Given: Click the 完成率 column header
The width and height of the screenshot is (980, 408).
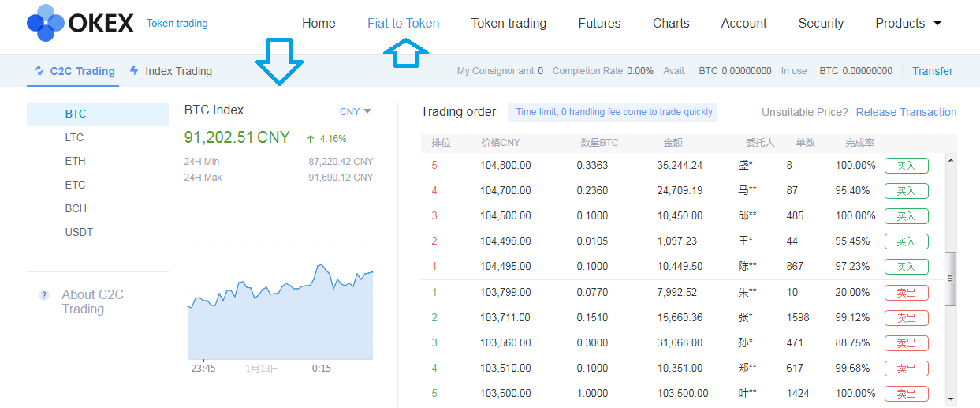Looking at the screenshot, I should coord(860,143).
